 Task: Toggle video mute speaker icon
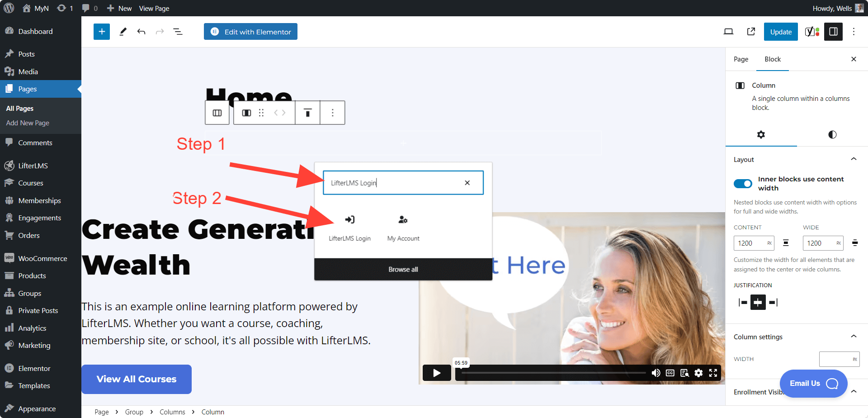click(x=656, y=373)
